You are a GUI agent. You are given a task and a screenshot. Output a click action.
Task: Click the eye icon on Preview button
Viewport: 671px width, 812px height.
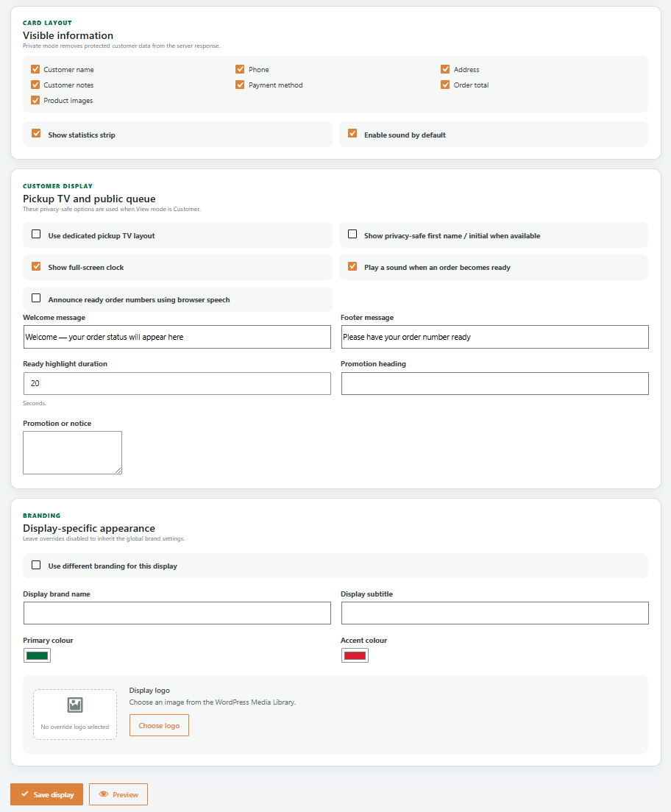[x=104, y=794]
